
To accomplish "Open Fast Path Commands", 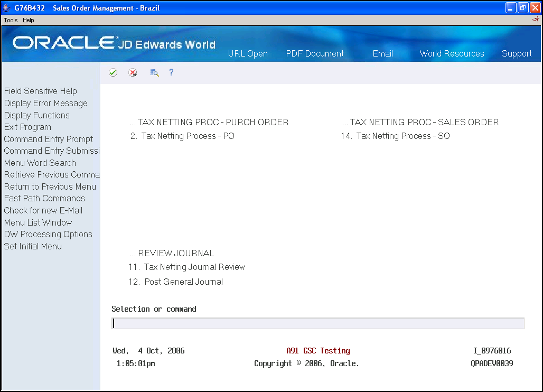I will (x=44, y=199).
